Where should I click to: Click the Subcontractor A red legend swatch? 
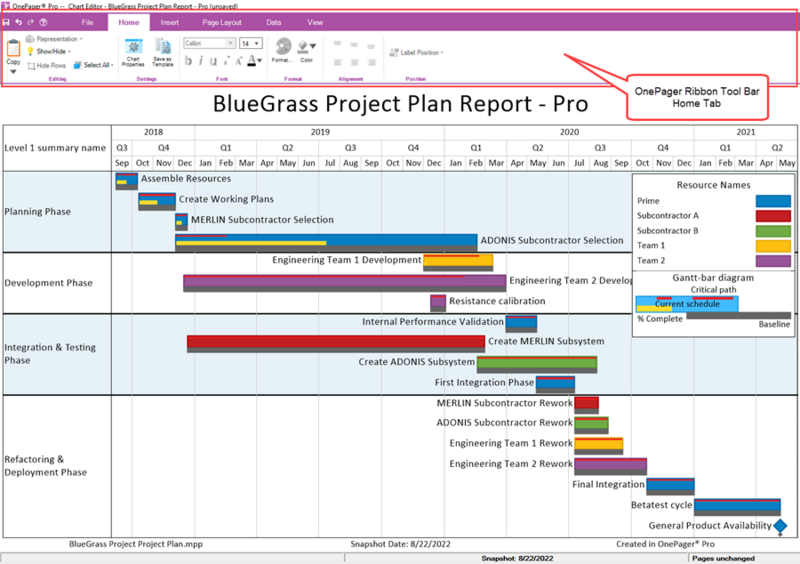pyautogui.click(x=773, y=215)
